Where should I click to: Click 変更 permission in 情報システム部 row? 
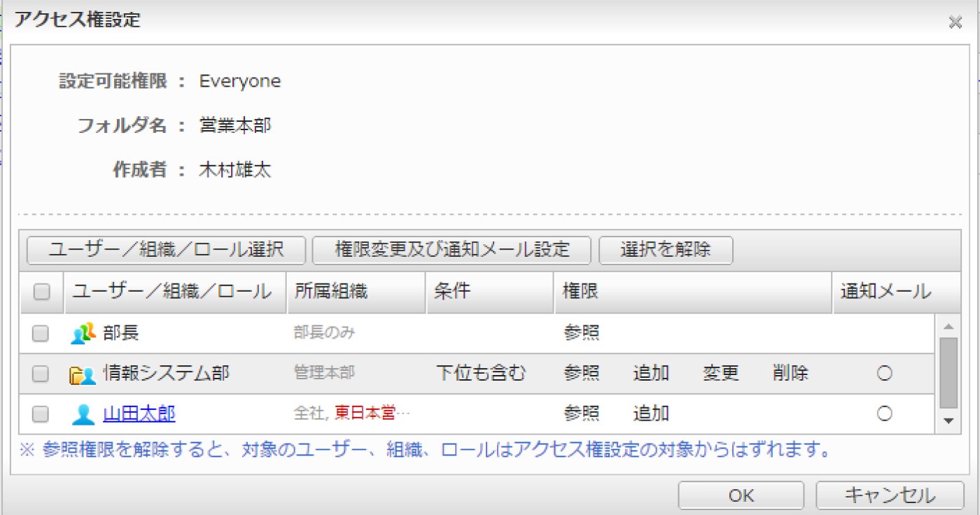(x=721, y=374)
